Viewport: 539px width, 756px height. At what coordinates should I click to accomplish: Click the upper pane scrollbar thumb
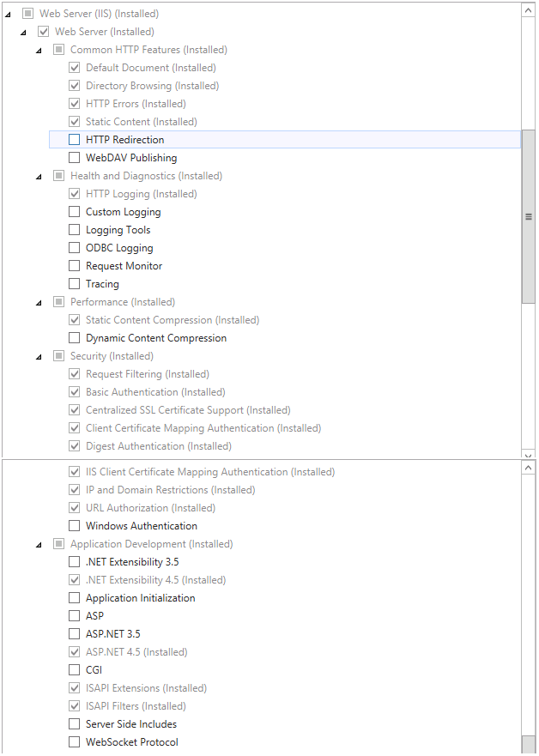pyautogui.click(x=529, y=216)
